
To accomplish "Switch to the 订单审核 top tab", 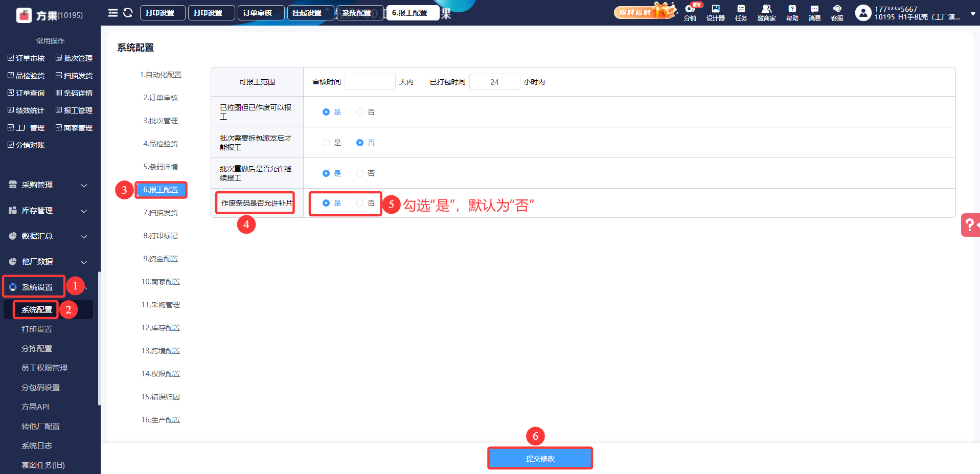I will (261, 13).
